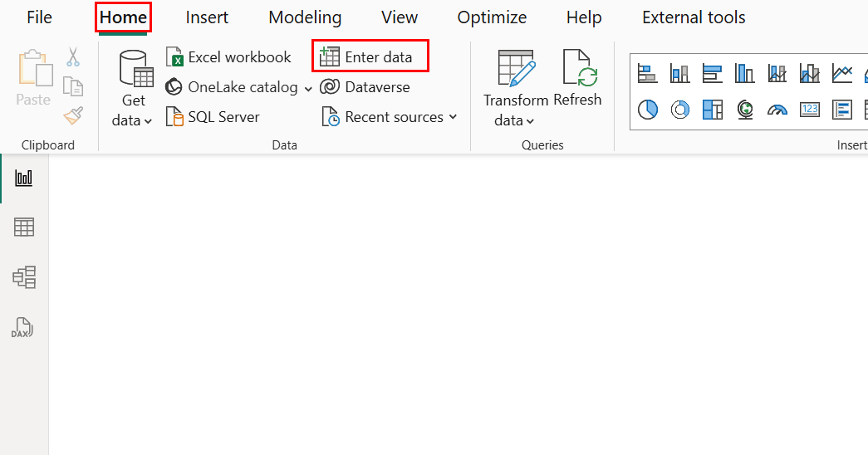Select the Home ribbon tab

[x=123, y=17]
